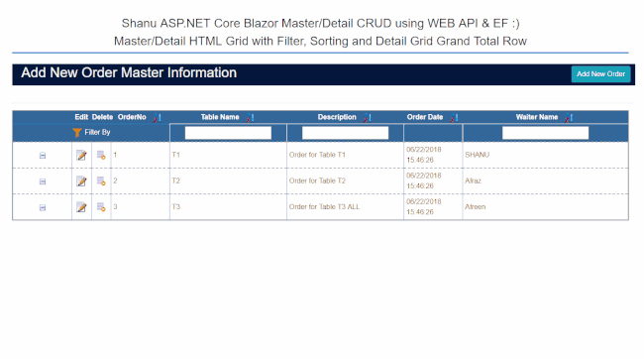The width and height of the screenshot is (644, 359).
Task: Click the Delete header label
Action: pos(102,117)
